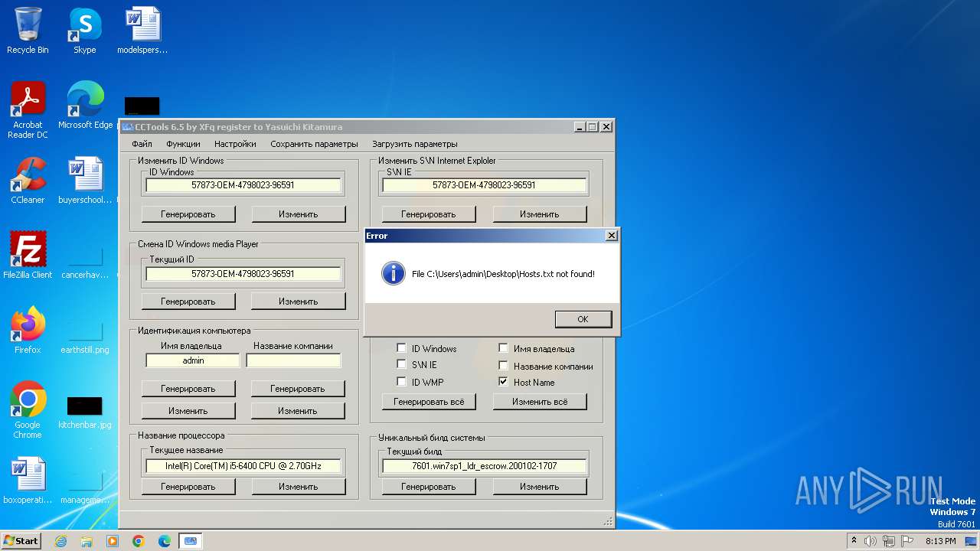Open the CCleaner desktop shortcut

[x=28, y=181]
